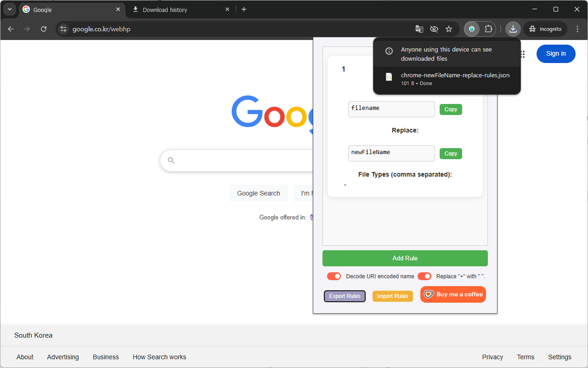588x368 pixels.
Task: Click the third-party cookies eye icon
Action: 434,29
